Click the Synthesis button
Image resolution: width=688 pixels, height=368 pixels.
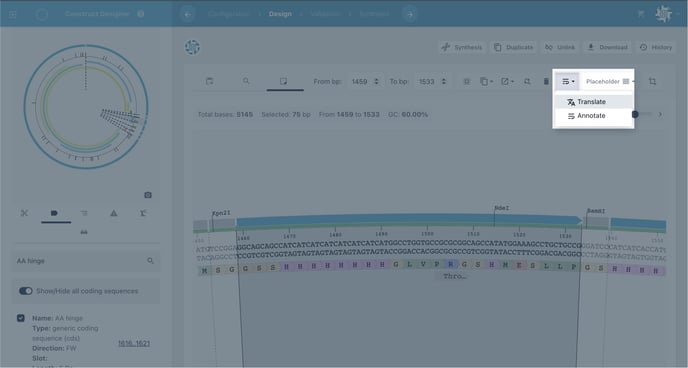(462, 47)
